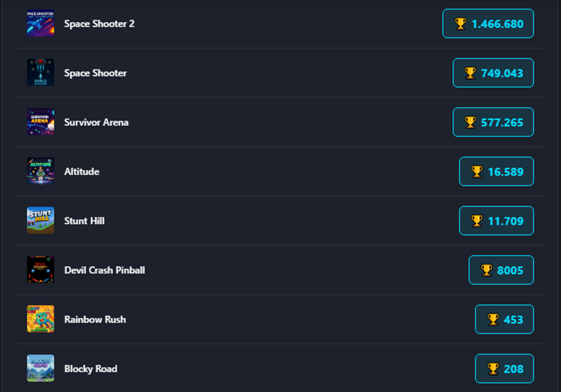Open the Survivor Arena title link
The width and height of the screenshot is (561, 392).
(96, 122)
